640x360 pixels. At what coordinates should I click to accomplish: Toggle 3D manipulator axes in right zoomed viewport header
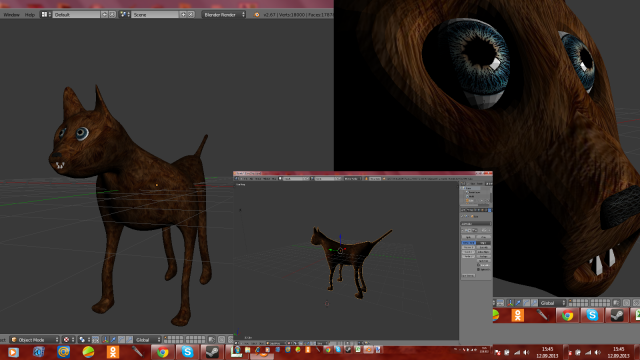point(510,303)
